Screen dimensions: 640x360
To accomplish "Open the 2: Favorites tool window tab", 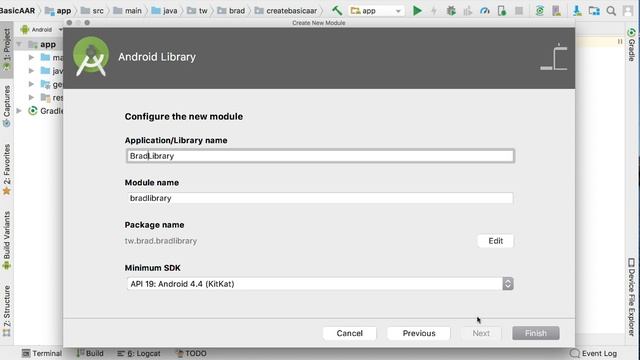I will click(7, 169).
